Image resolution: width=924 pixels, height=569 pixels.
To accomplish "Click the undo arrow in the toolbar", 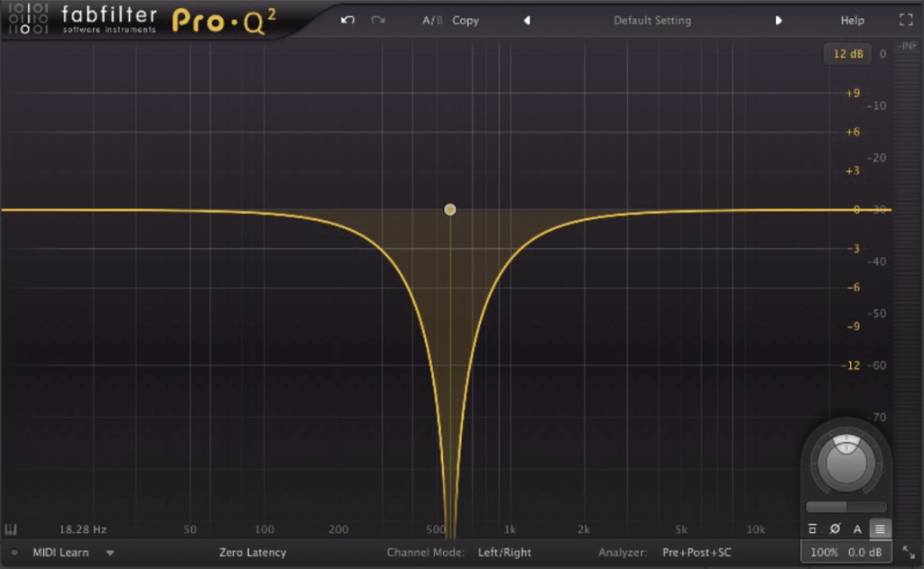I will 348,20.
